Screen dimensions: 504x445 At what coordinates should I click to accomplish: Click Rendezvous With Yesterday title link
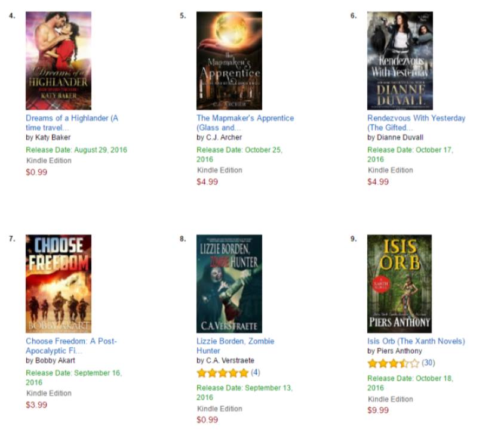[x=416, y=123]
